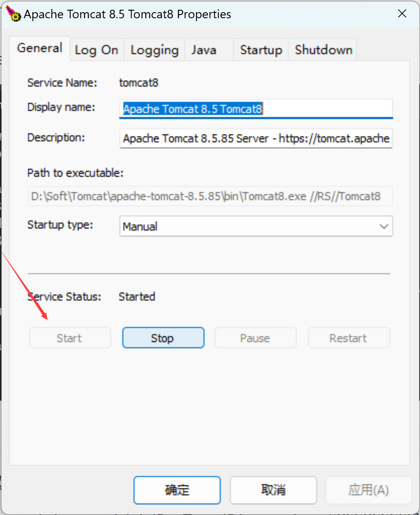Open the Manual startup type combo box
The height and width of the screenshot is (515, 420).
256,226
